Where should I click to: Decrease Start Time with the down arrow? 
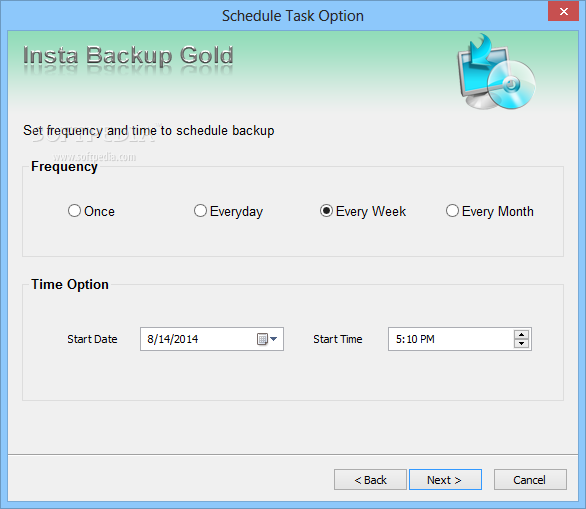click(521, 343)
